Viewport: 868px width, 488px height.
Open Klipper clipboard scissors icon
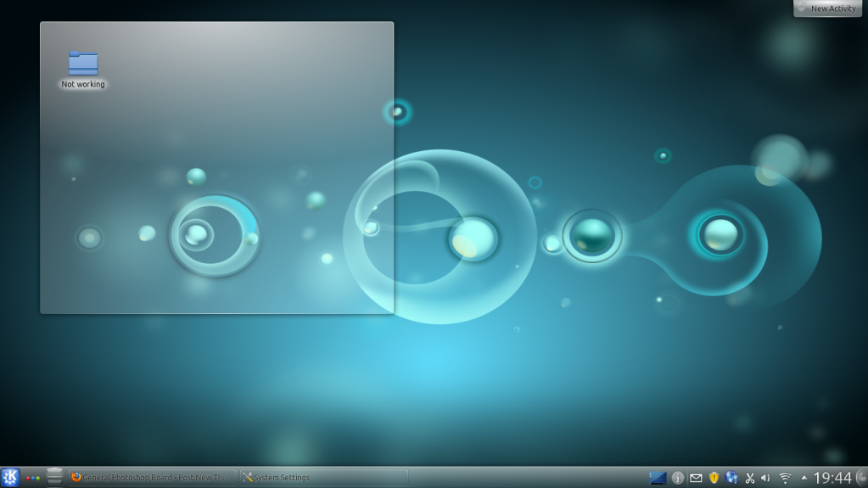[x=749, y=478]
